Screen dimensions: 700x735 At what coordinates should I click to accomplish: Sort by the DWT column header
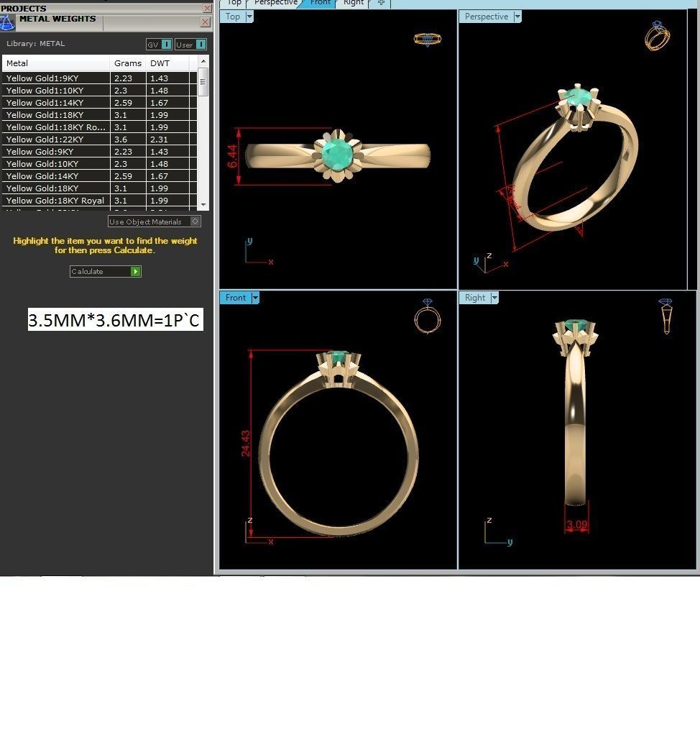[167, 63]
